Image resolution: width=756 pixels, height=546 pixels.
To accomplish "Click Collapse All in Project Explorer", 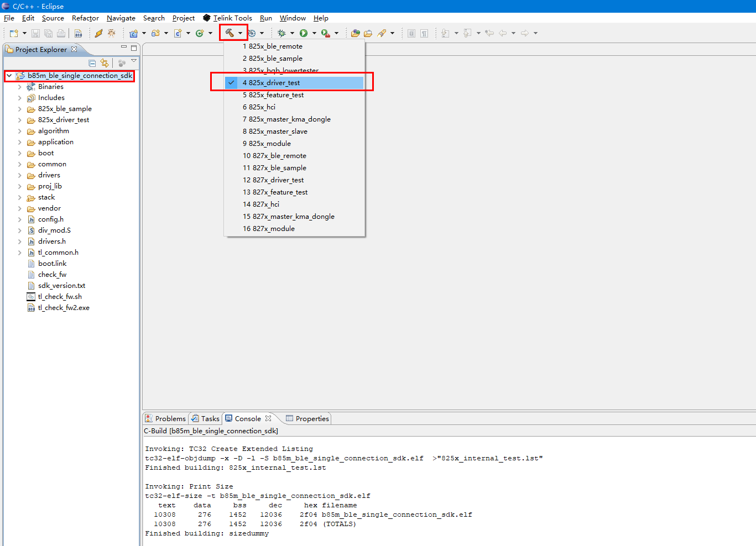I will [92, 63].
